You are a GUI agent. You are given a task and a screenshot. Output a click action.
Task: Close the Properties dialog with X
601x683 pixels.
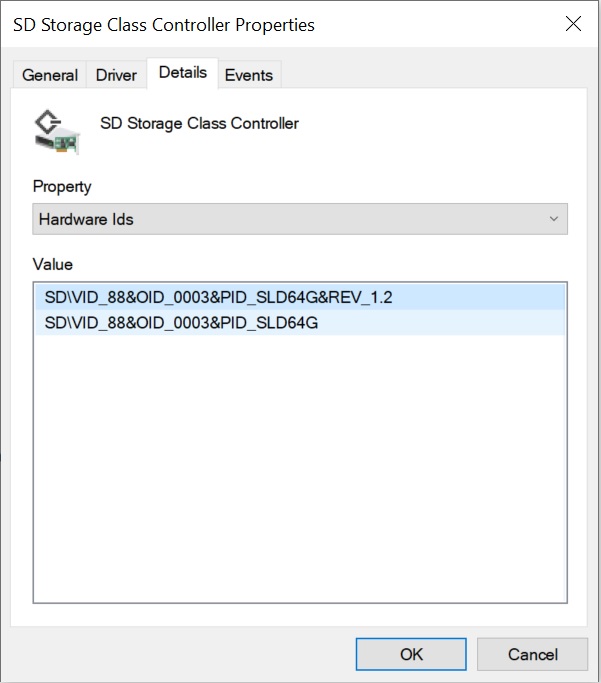[x=573, y=24]
